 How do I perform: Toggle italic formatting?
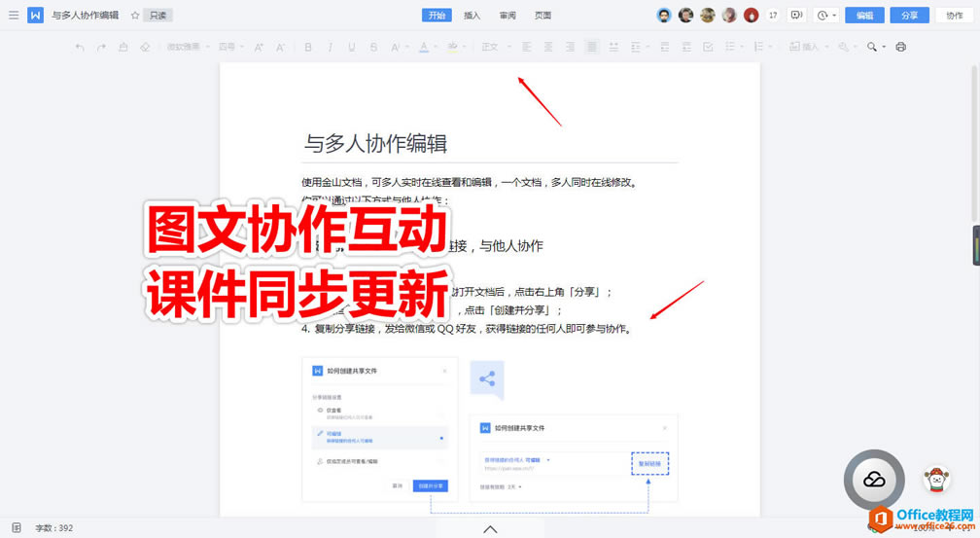[x=330, y=47]
